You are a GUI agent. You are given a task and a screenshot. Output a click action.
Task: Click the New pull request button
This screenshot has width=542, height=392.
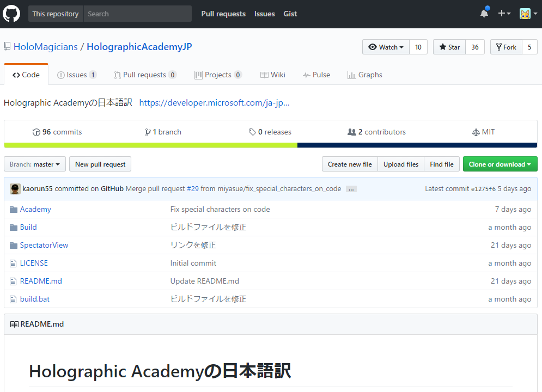100,164
